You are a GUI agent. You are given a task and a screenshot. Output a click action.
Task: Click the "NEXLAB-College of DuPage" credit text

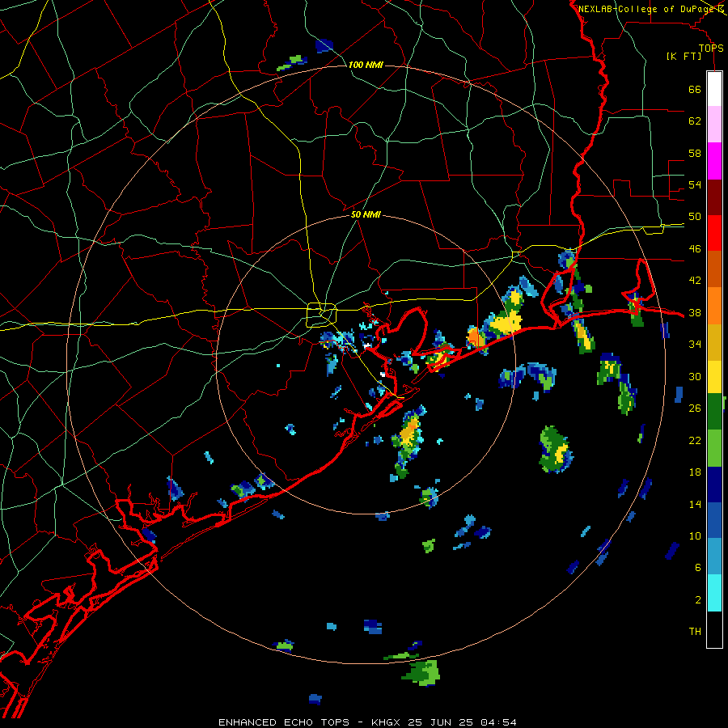click(645, 9)
